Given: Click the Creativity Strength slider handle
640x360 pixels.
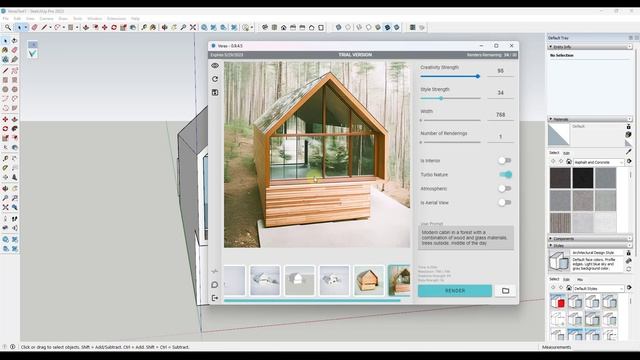Looking at the screenshot, I should coord(478,76).
